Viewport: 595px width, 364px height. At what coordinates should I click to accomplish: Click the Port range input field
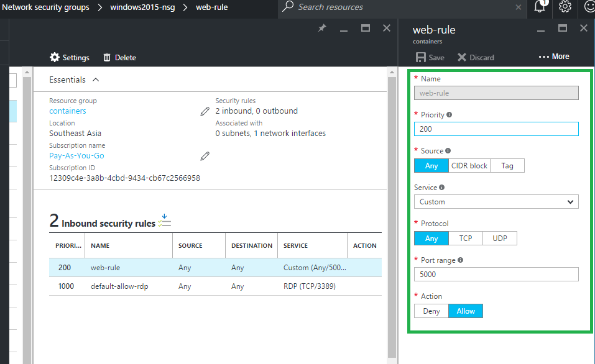pyautogui.click(x=496, y=275)
